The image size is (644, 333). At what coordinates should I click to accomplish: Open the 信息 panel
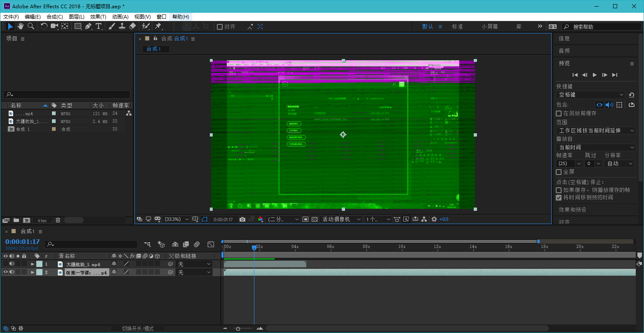click(x=564, y=38)
